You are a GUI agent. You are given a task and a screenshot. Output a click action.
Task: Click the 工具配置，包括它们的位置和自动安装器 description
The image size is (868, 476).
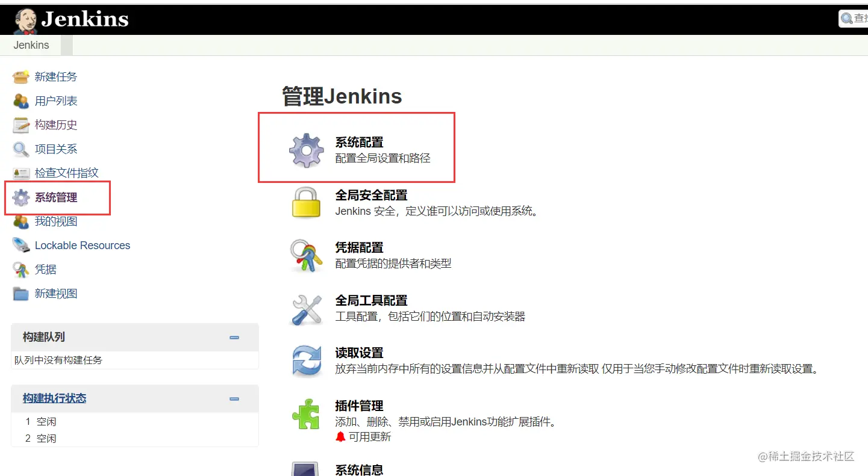[430, 316]
